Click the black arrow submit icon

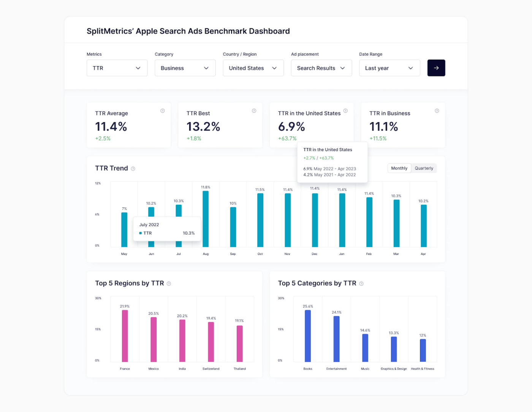click(x=436, y=68)
